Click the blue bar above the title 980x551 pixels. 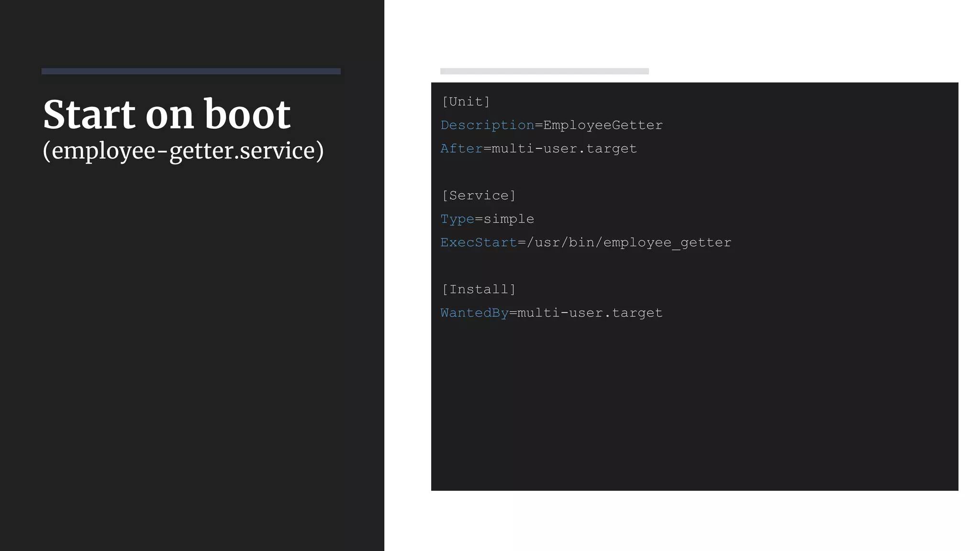coord(191,71)
